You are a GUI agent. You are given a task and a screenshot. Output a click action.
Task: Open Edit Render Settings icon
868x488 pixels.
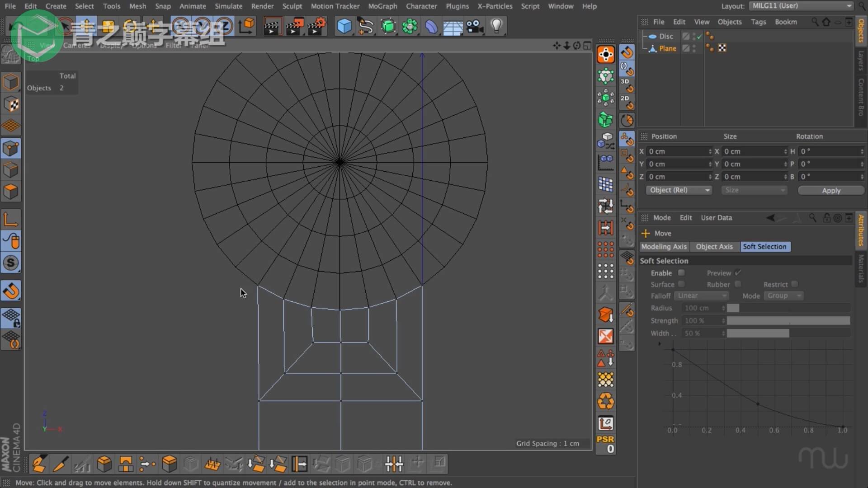[x=316, y=26]
